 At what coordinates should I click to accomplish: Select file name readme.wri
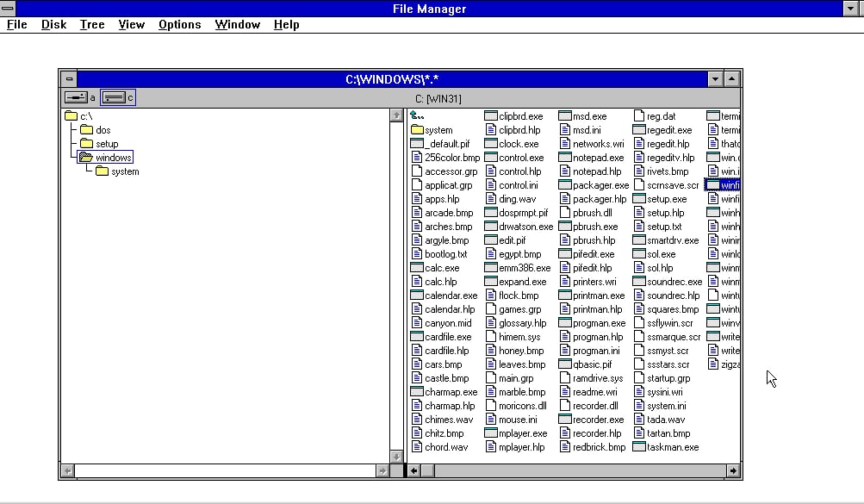[x=595, y=392]
